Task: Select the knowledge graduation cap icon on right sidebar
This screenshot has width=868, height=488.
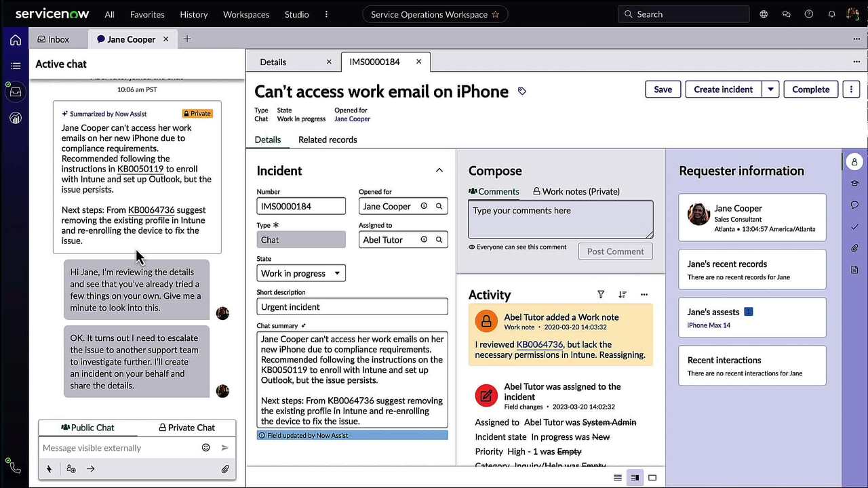Action: tap(854, 183)
